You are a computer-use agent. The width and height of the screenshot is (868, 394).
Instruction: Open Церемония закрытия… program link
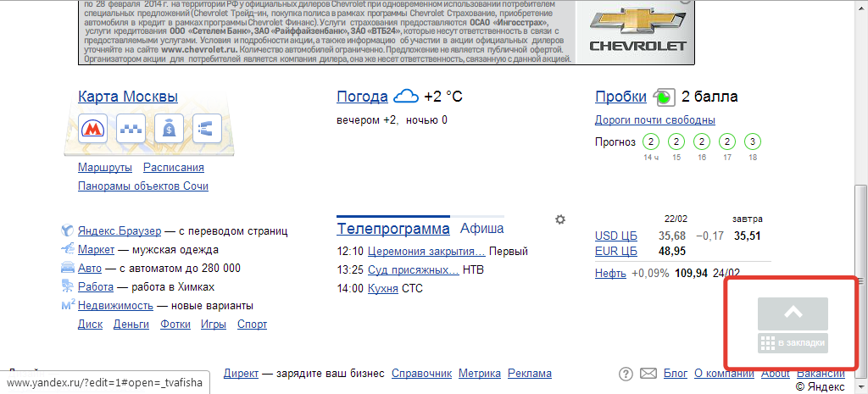coord(427,252)
